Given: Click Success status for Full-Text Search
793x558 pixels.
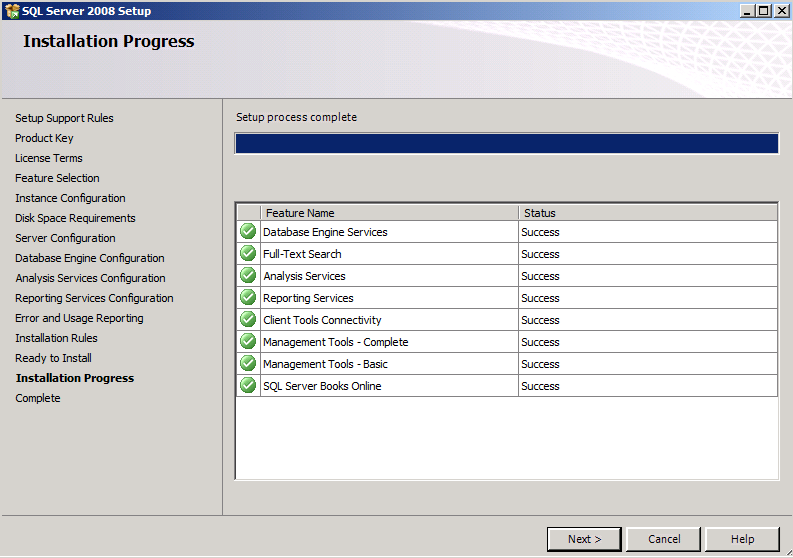Looking at the screenshot, I should click(x=540, y=254).
